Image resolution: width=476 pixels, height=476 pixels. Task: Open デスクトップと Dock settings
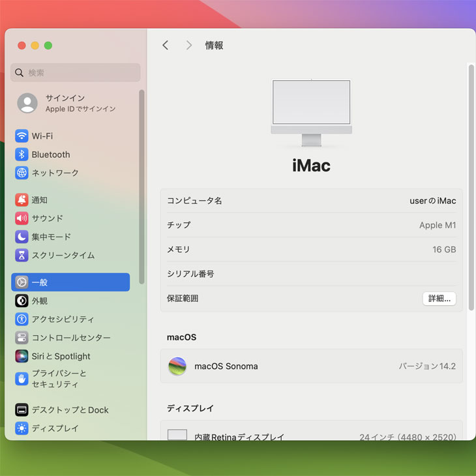click(x=70, y=410)
